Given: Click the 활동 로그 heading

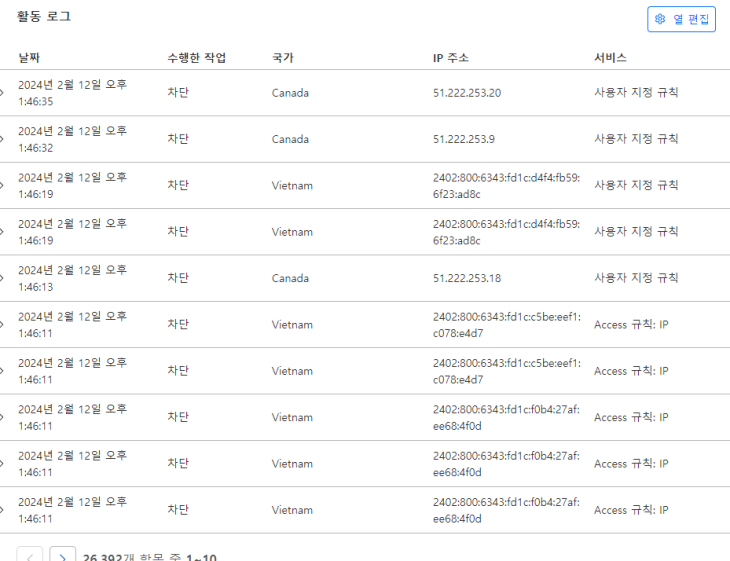Looking at the screenshot, I should pos(44,17).
